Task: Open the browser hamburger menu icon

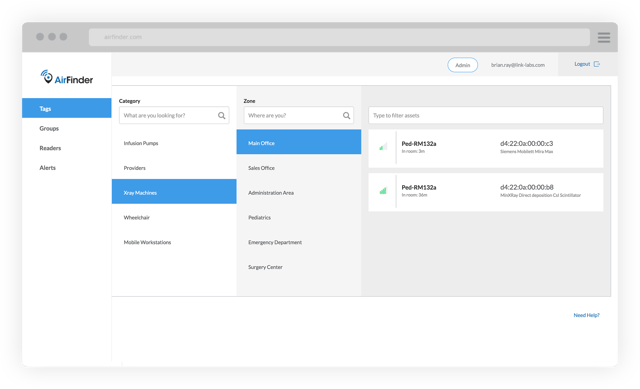Action: pos(604,38)
